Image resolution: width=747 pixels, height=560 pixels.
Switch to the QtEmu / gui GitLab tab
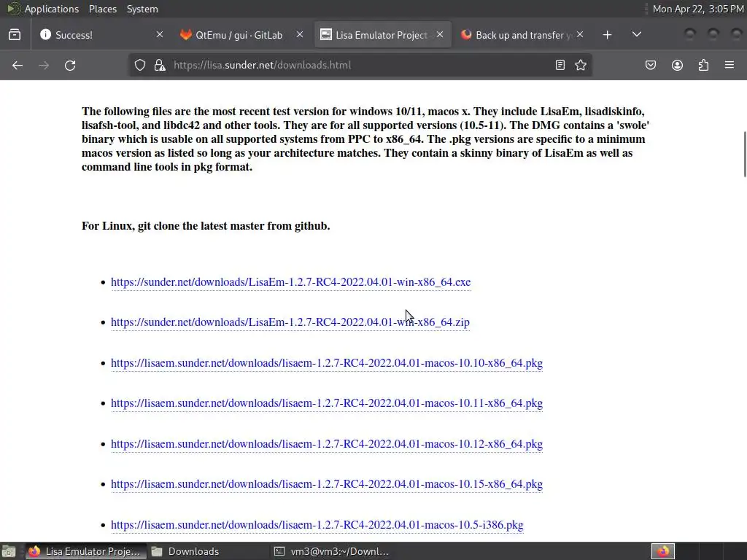pyautogui.click(x=241, y=35)
